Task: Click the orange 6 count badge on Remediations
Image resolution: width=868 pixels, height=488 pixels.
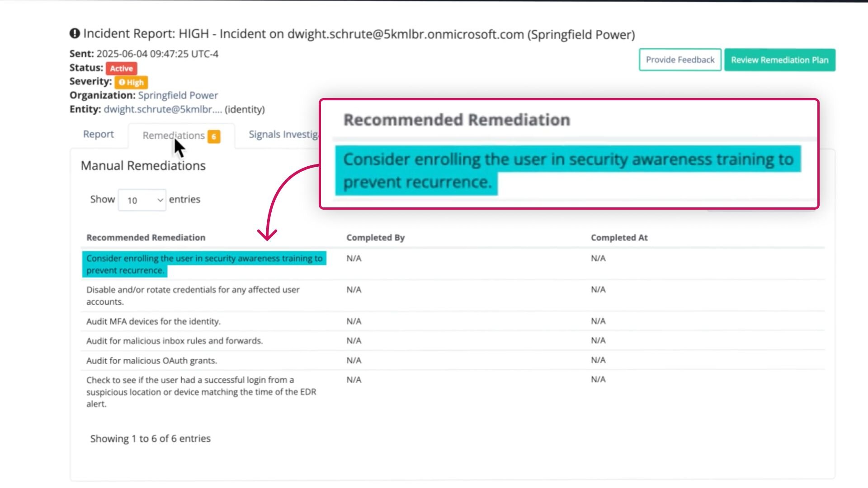Action: click(x=214, y=136)
